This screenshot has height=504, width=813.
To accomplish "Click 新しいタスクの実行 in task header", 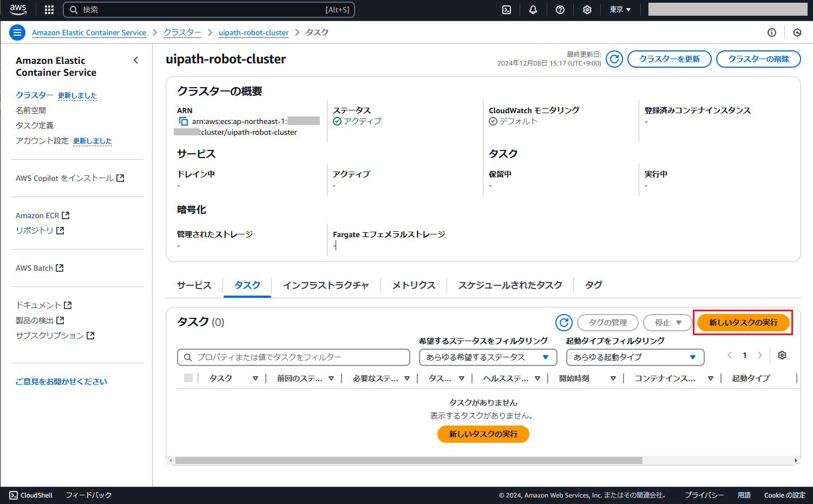I will (743, 323).
